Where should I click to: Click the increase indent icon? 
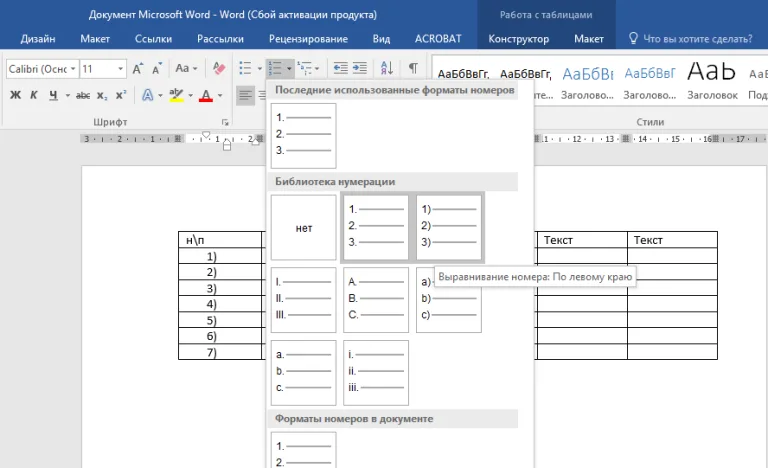[x=360, y=68]
